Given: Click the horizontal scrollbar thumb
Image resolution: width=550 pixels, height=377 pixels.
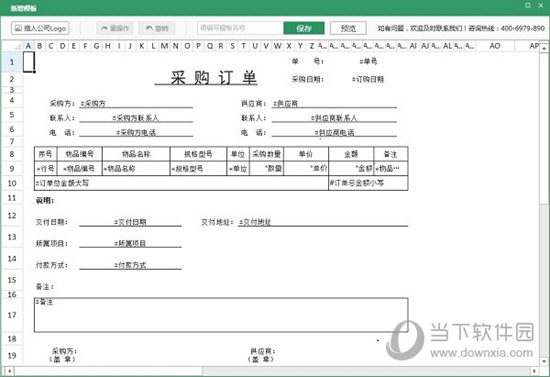Looking at the screenshot, I should tap(108, 370).
